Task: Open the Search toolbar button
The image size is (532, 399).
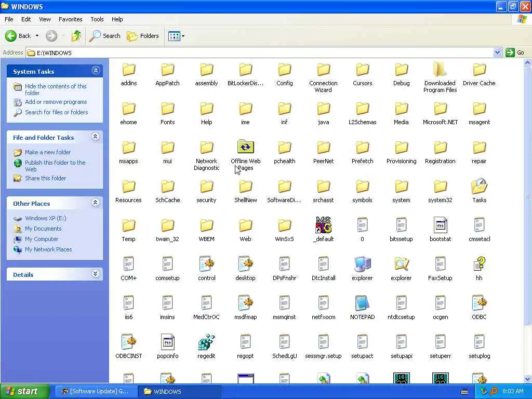Action: tap(104, 36)
